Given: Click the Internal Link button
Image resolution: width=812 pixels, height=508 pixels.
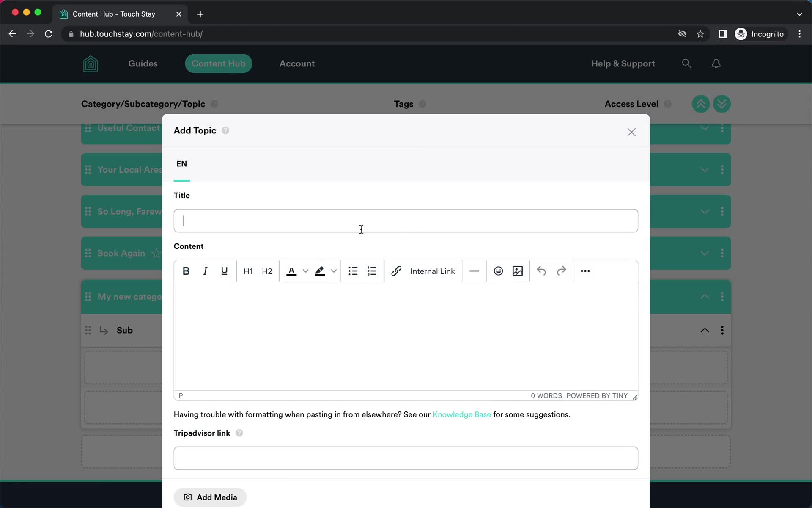Looking at the screenshot, I should click(x=433, y=271).
